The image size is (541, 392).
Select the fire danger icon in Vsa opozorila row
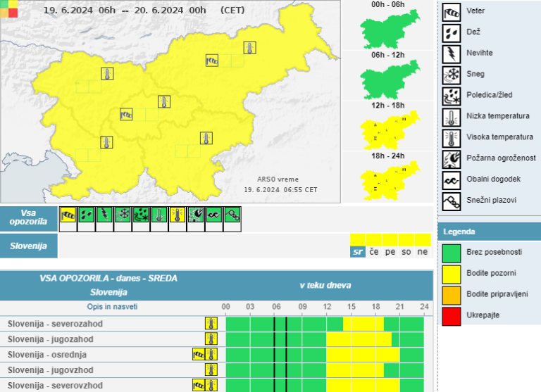pos(196,215)
